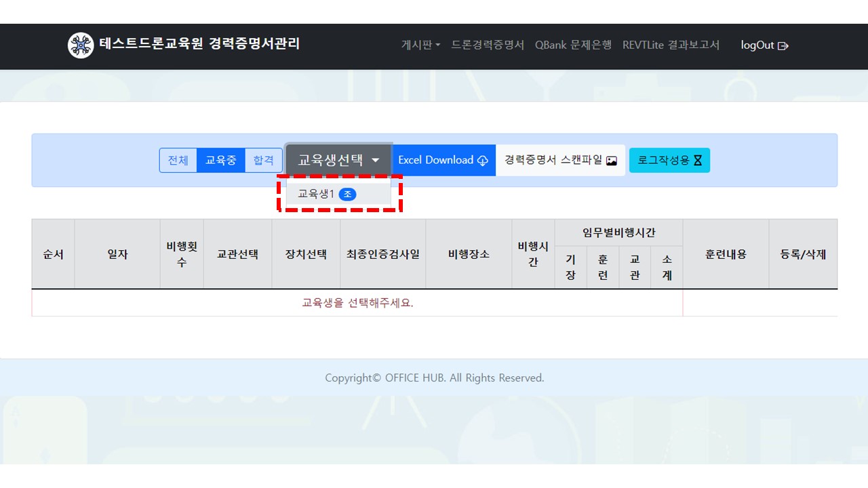Click the image icon beside 경력증명서 스캔파일
The image size is (868, 488).
(x=612, y=161)
